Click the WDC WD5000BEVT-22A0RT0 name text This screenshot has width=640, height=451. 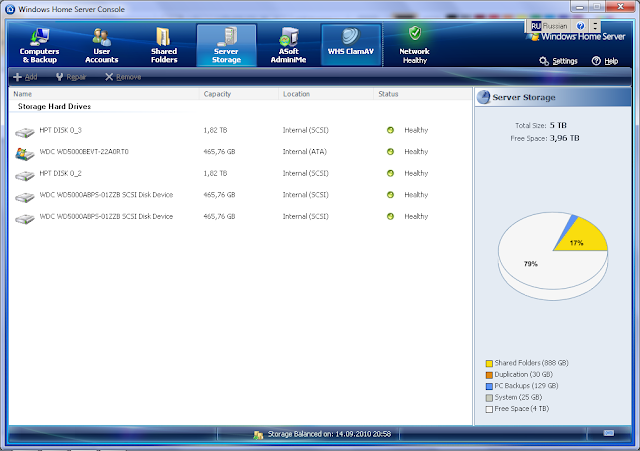pos(84,152)
